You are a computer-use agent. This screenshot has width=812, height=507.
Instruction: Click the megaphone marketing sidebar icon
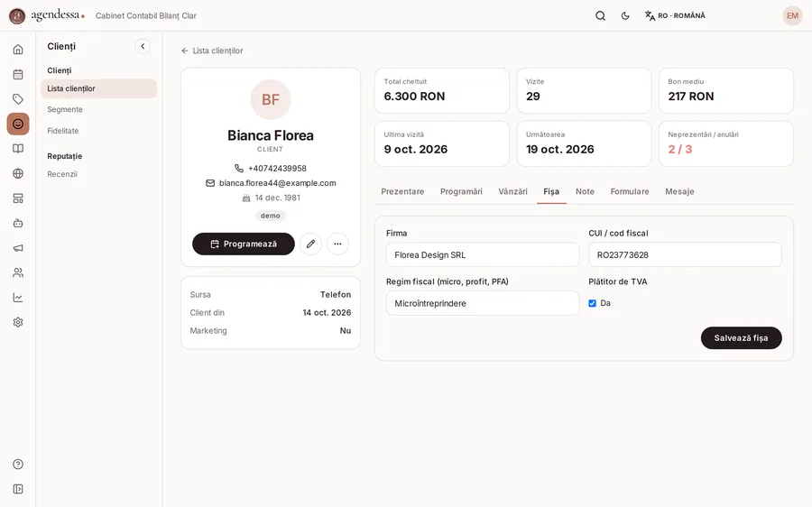18,248
